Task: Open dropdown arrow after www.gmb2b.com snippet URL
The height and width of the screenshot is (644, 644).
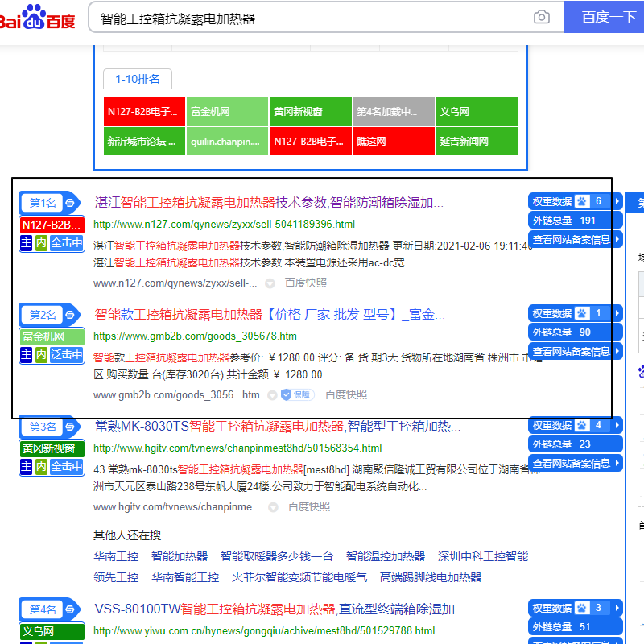Action: [272, 395]
